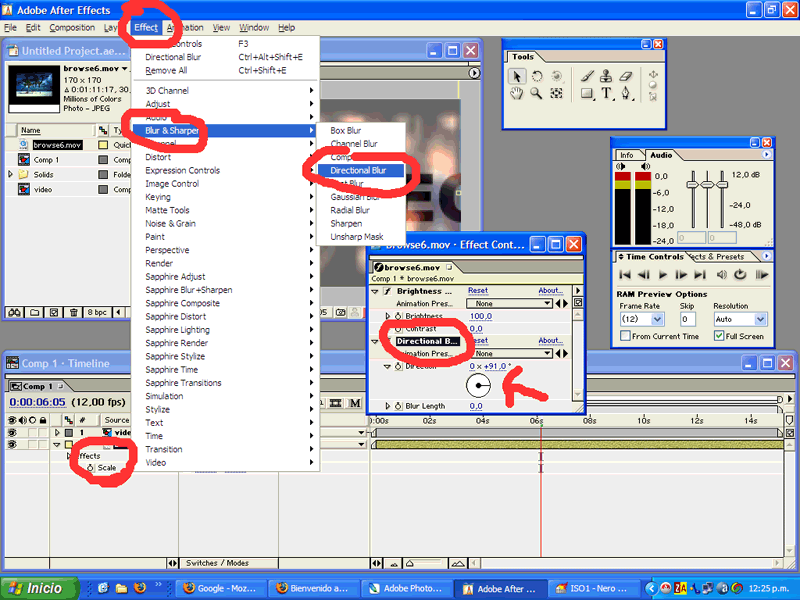Create a new folder in Project panel

click(x=34, y=312)
